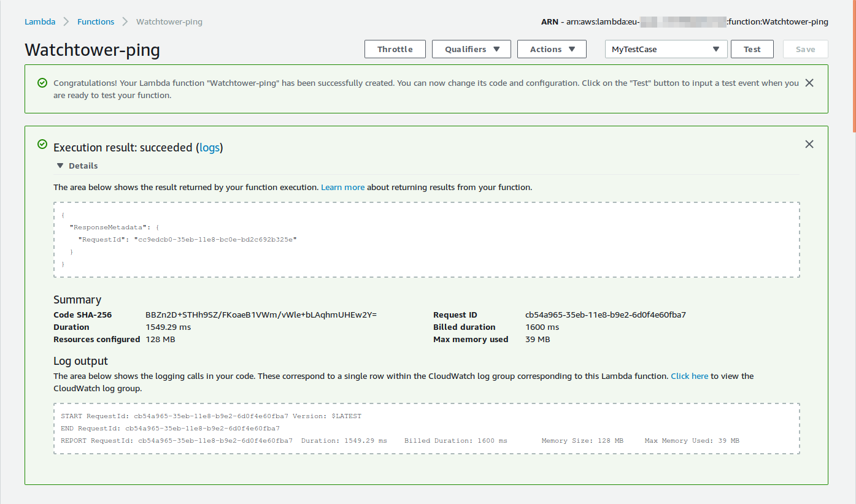Open the logs link in Execution result
This screenshot has width=856, height=504.
(210, 148)
